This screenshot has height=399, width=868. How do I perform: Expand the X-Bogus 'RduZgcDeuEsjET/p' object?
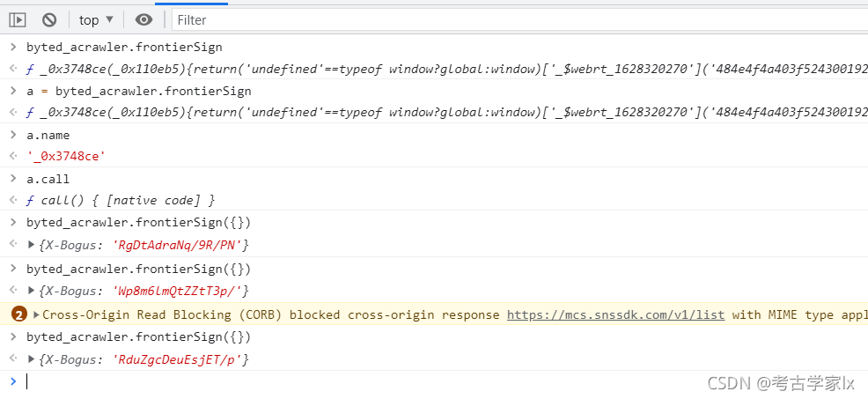click(32, 359)
